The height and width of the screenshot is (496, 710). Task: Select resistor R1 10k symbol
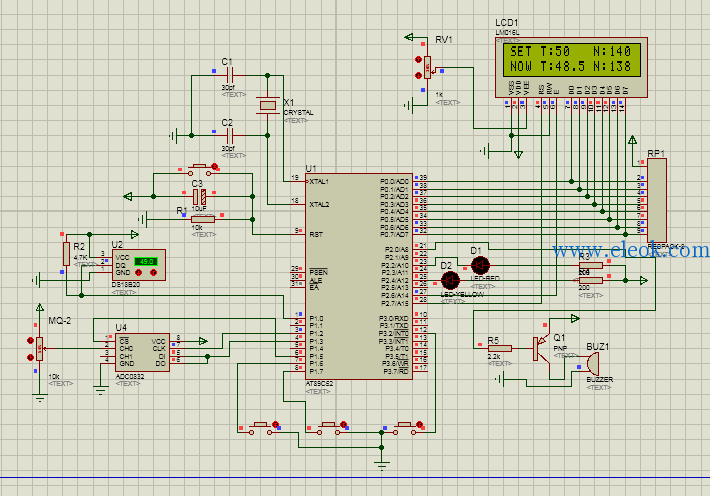point(202,219)
